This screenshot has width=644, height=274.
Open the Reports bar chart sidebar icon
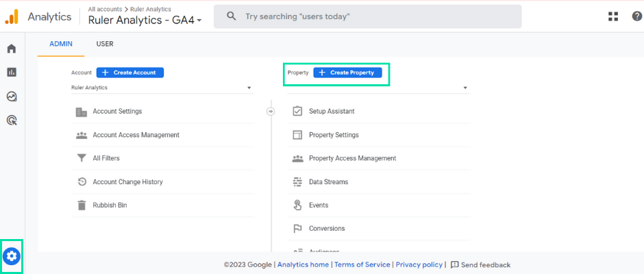12,73
